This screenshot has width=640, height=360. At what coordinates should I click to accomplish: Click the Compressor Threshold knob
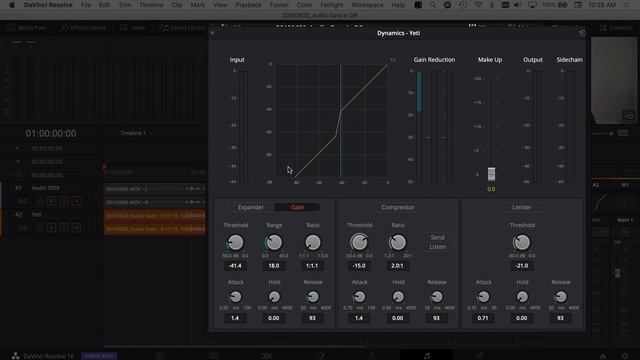point(359,242)
